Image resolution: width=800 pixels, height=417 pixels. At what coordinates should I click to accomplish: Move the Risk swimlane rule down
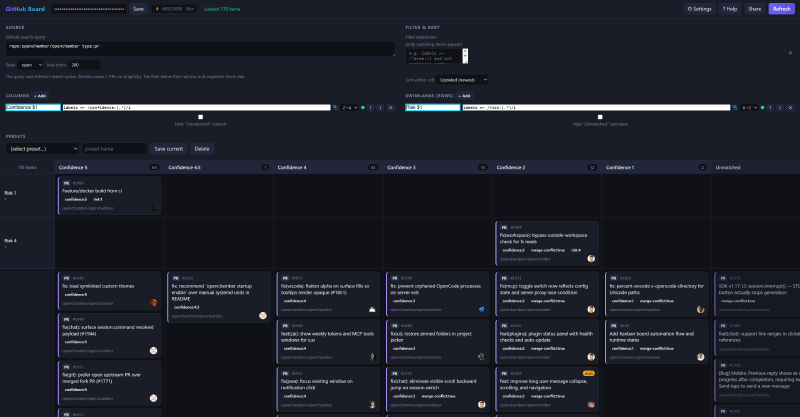(x=780, y=108)
